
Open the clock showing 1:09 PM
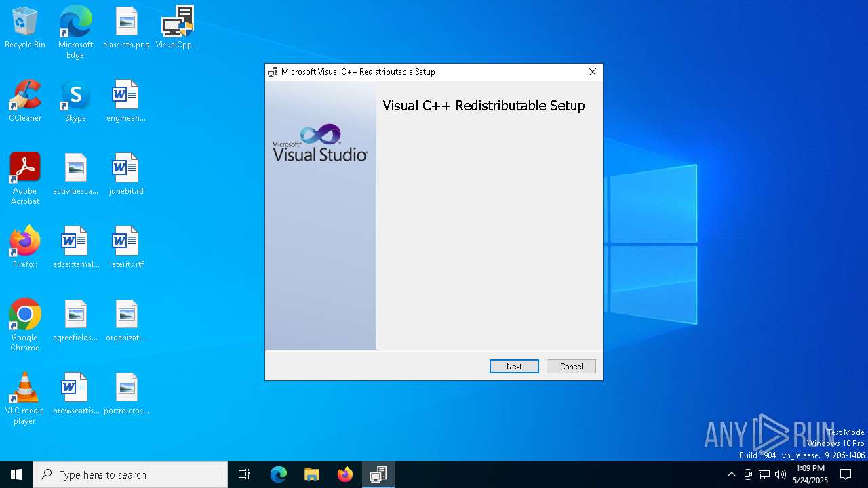click(x=810, y=474)
